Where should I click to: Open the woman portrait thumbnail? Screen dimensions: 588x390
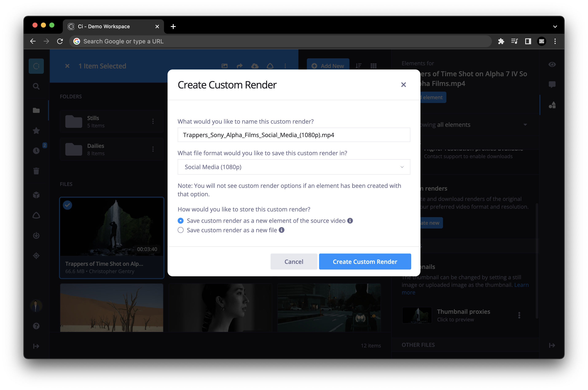pyautogui.click(x=220, y=308)
